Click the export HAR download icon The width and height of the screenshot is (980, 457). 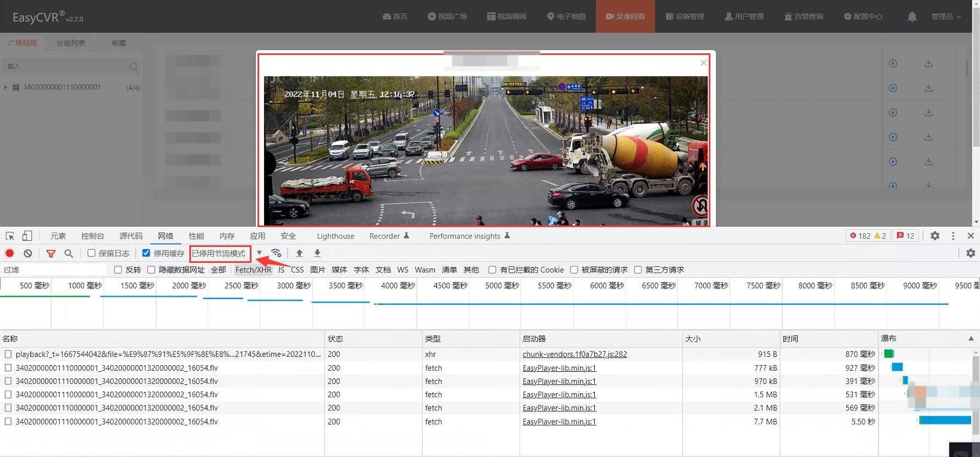317,254
